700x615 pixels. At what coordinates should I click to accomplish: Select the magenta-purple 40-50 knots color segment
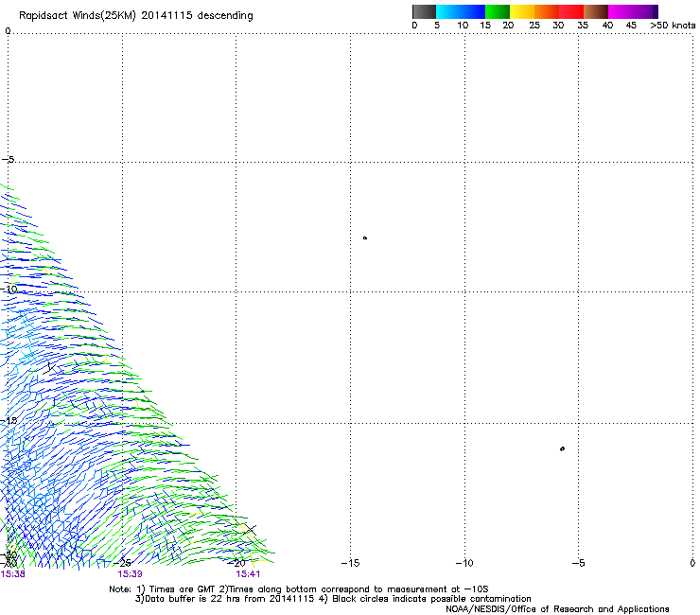[x=633, y=11]
